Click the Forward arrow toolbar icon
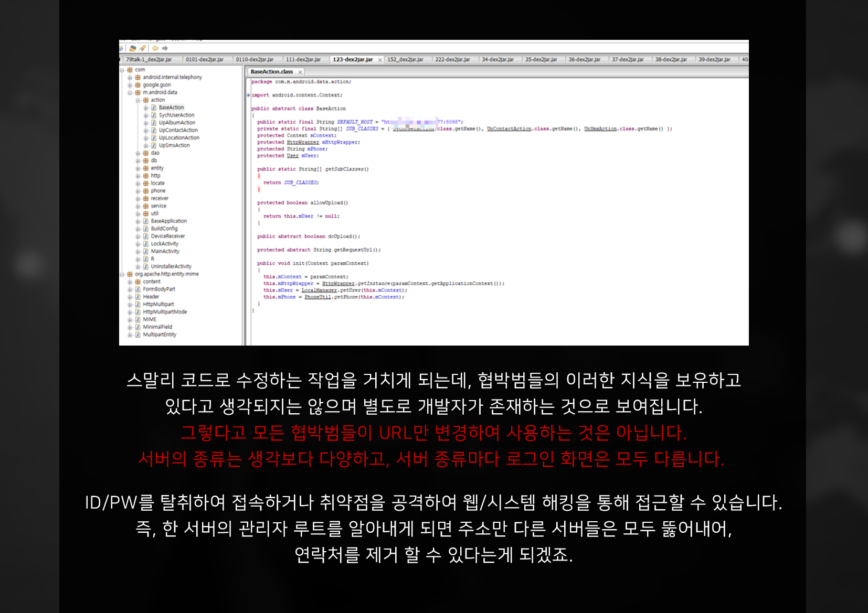The width and height of the screenshot is (868, 613). [x=165, y=48]
